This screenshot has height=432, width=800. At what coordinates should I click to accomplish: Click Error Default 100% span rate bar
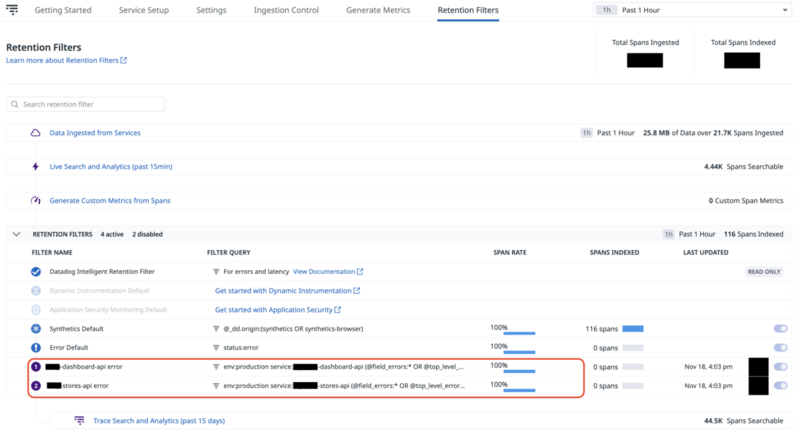[519, 352]
